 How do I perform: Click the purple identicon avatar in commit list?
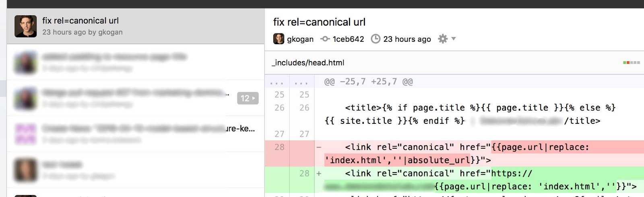(25, 134)
